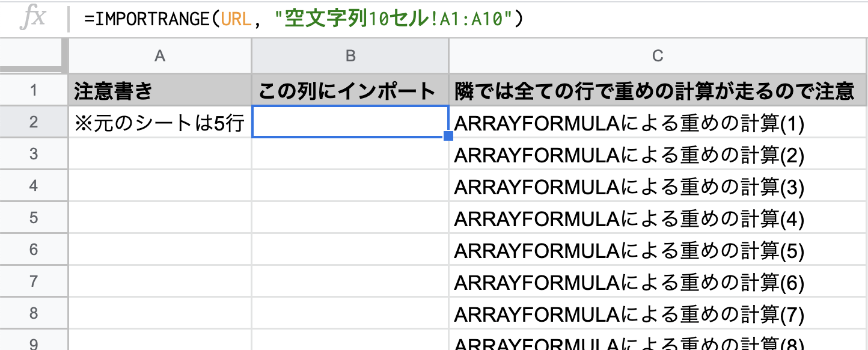Select cell containing ※元のシートは5行

pyautogui.click(x=159, y=121)
